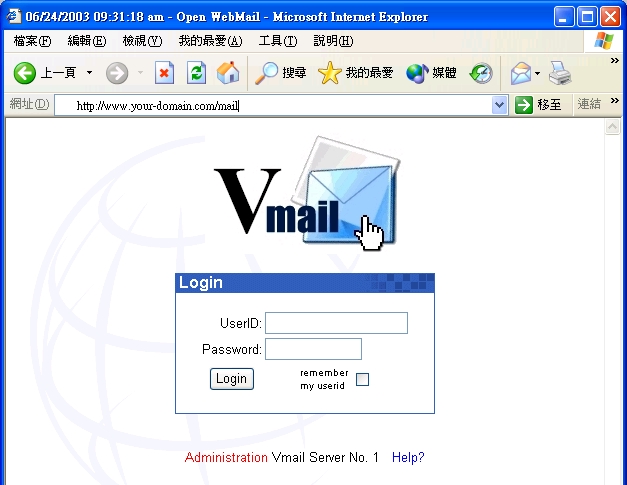Open the Favorites star icon
Image resolution: width=627 pixels, height=485 pixels.
(x=329, y=73)
